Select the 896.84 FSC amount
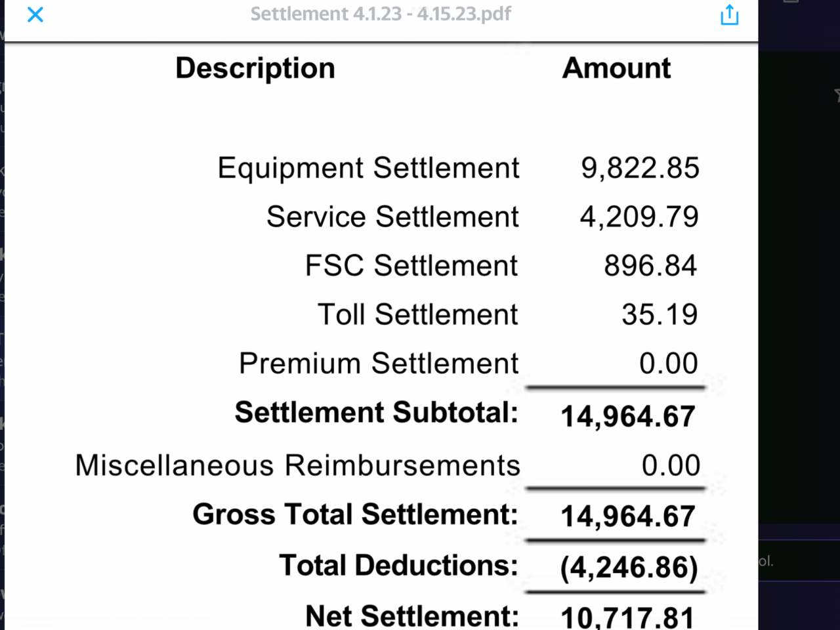Screen dimensions: 840x630 [650, 266]
